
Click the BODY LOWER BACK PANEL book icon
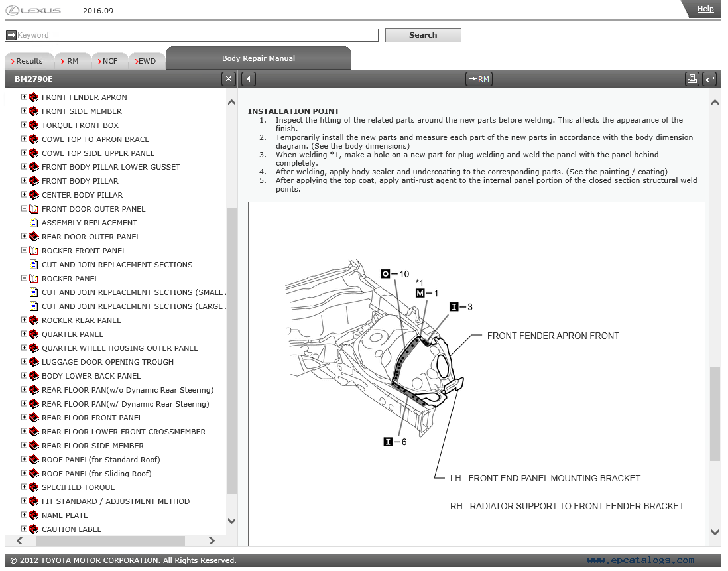coord(33,376)
